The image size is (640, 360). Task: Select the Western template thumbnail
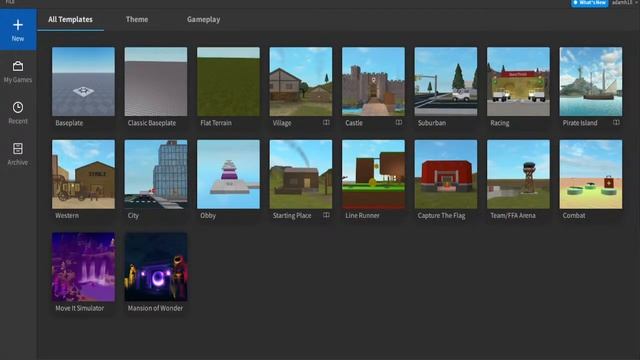[83, 174]
